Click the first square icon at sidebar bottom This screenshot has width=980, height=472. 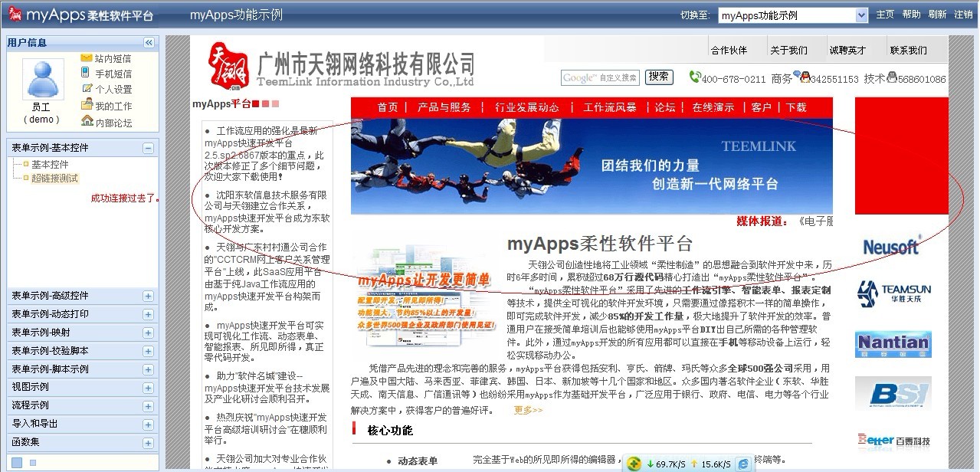[x=17, y=462]
